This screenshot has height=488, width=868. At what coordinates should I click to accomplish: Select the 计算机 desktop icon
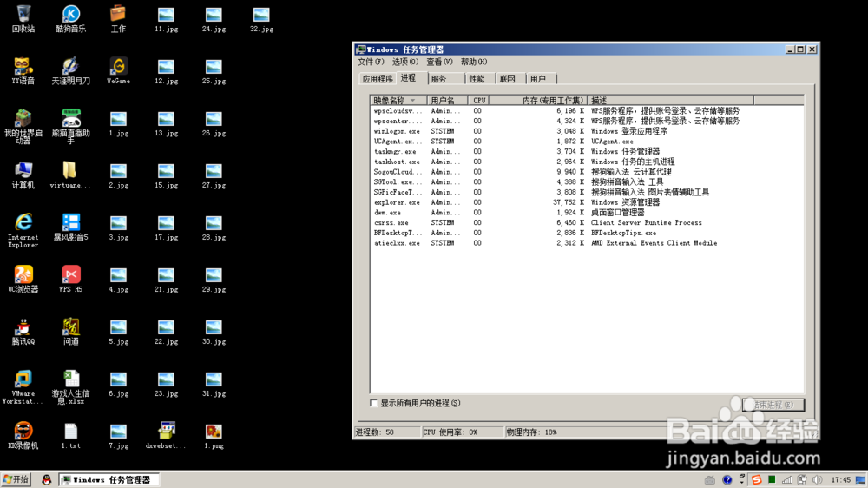23,175
